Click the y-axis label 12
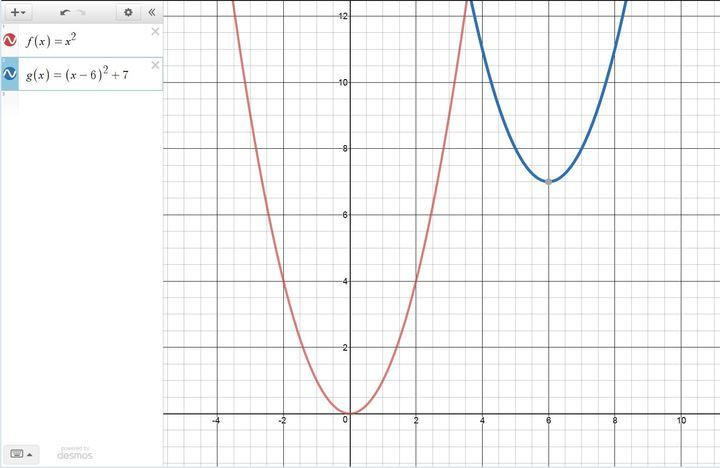720x468 pixels. tap(342, 16)
